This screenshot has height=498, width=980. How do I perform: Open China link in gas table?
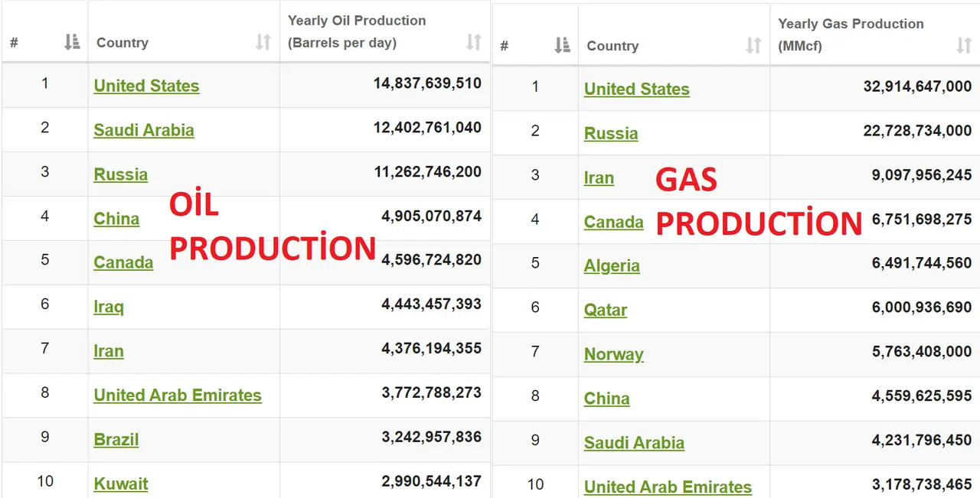pos(606,399)
